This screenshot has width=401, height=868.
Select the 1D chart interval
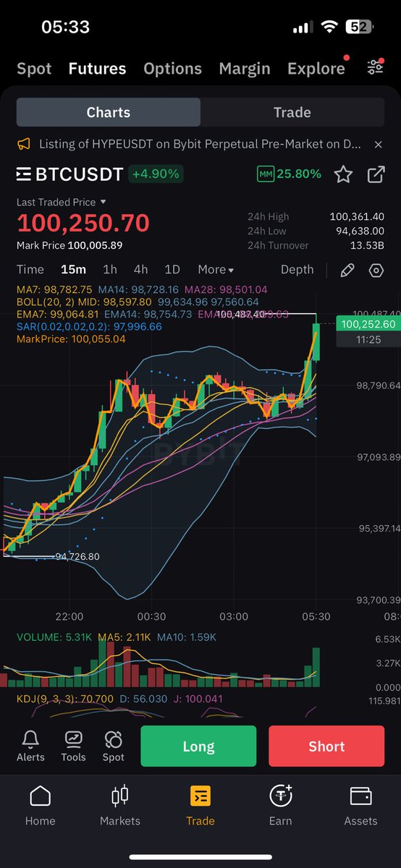pos(172,269)
